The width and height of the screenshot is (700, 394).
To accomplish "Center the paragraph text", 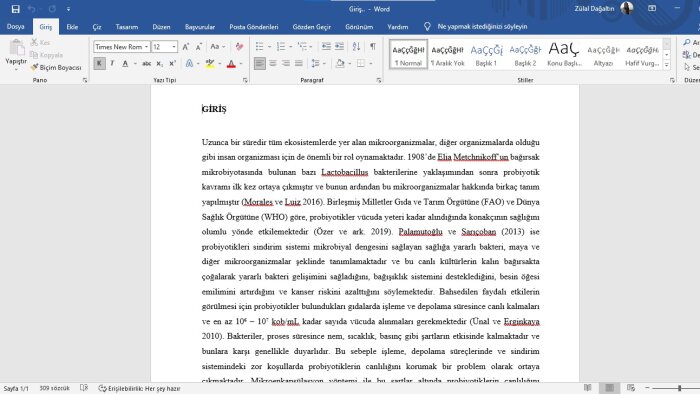I will pyautogui.click(x=273, y=63).
